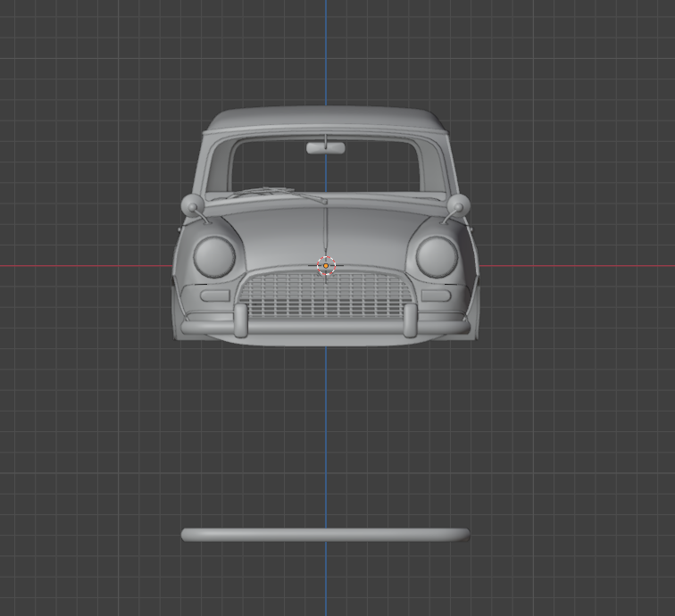Click the 3D cursor at object origin
This screenshot has width=675, height=616.
(326, 266)
